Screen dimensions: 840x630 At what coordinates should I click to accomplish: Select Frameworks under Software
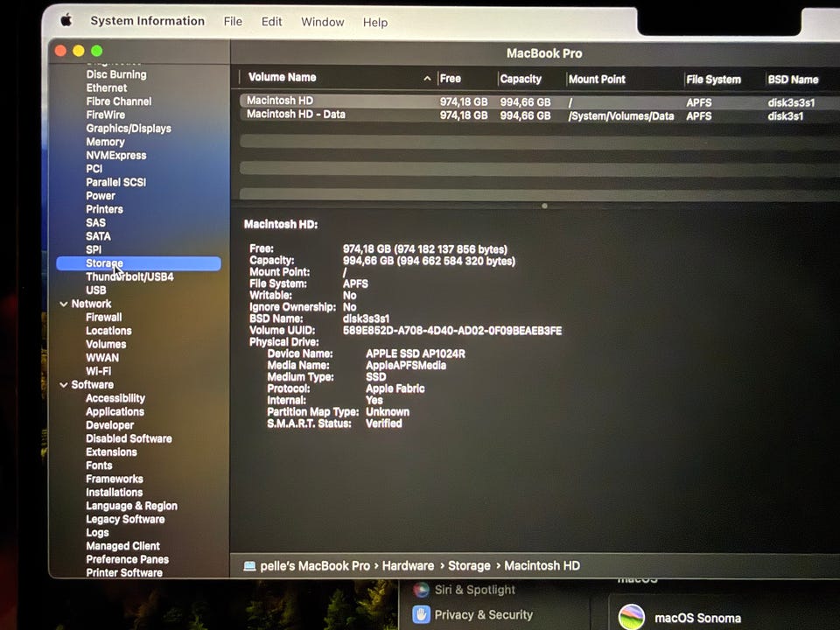[114, 479]
